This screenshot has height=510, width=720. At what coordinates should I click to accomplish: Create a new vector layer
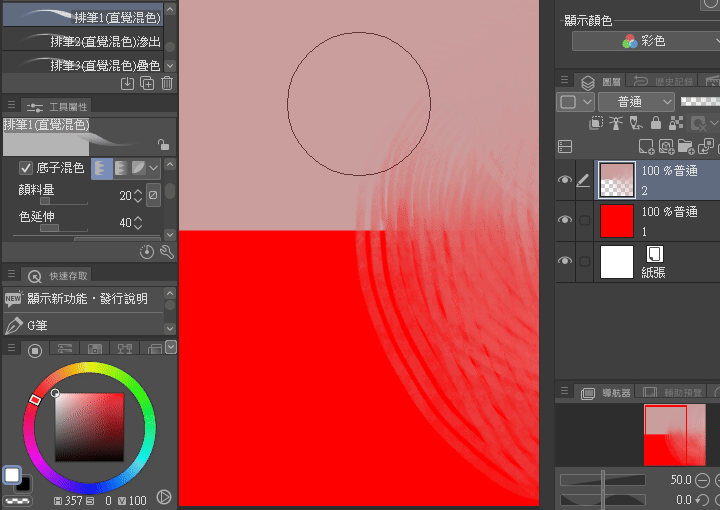666,146
